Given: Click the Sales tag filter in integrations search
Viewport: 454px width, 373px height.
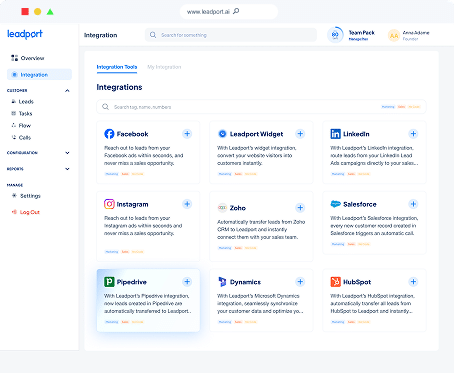Looking at the screenshot, I should click(x=401, y=107).
